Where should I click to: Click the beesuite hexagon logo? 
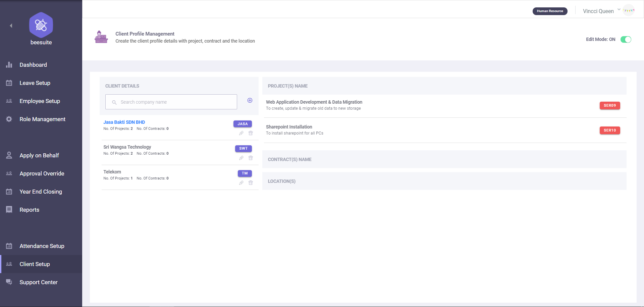41,25
